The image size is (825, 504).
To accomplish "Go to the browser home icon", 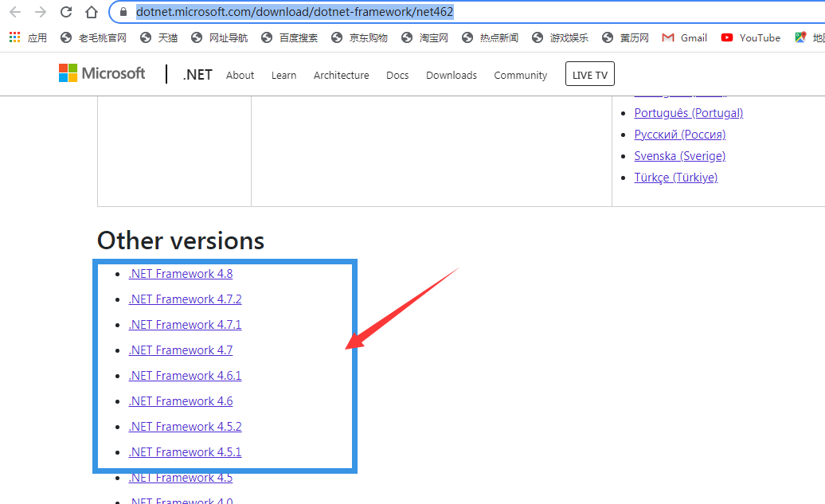I will [92, 12].
